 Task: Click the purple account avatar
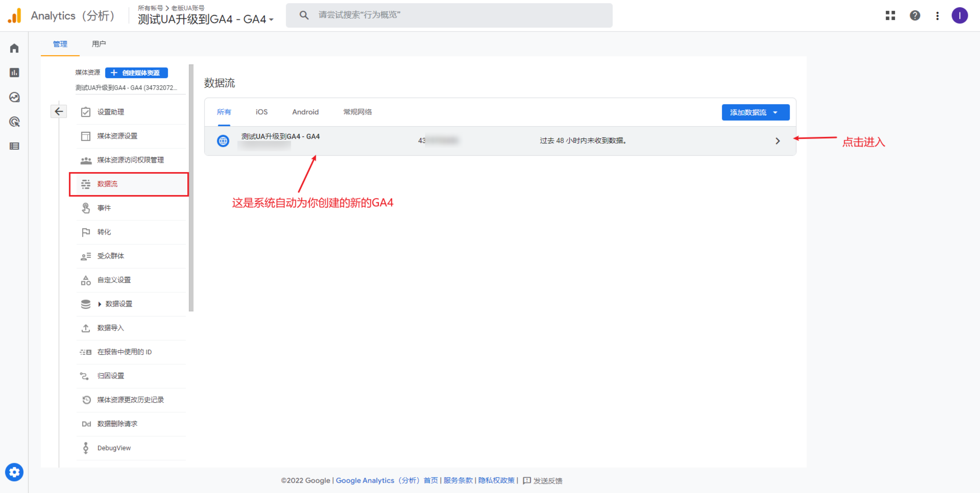point(959,16)
